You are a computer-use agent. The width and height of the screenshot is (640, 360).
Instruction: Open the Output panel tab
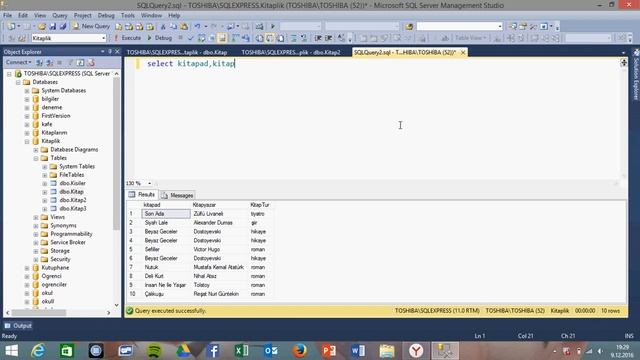click(18, 326)
